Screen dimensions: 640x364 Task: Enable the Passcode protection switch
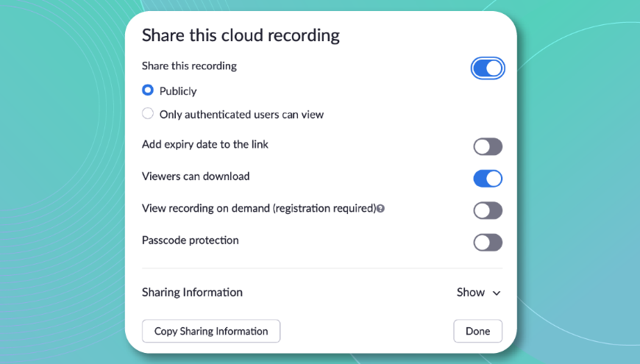[487, 243]
